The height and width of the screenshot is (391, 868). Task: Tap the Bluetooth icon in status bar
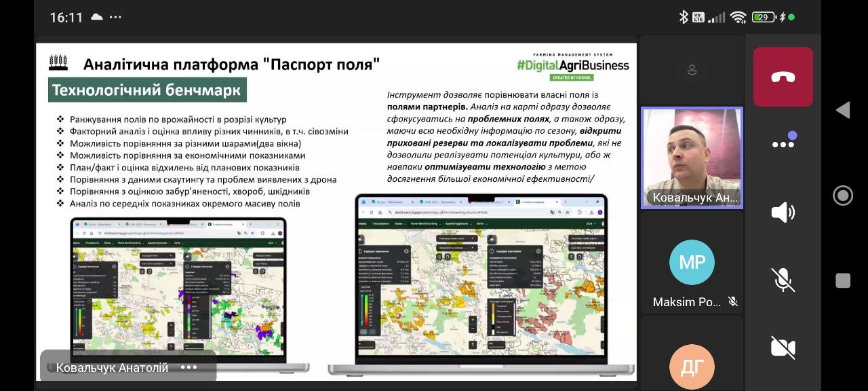[x=684, y=17]
